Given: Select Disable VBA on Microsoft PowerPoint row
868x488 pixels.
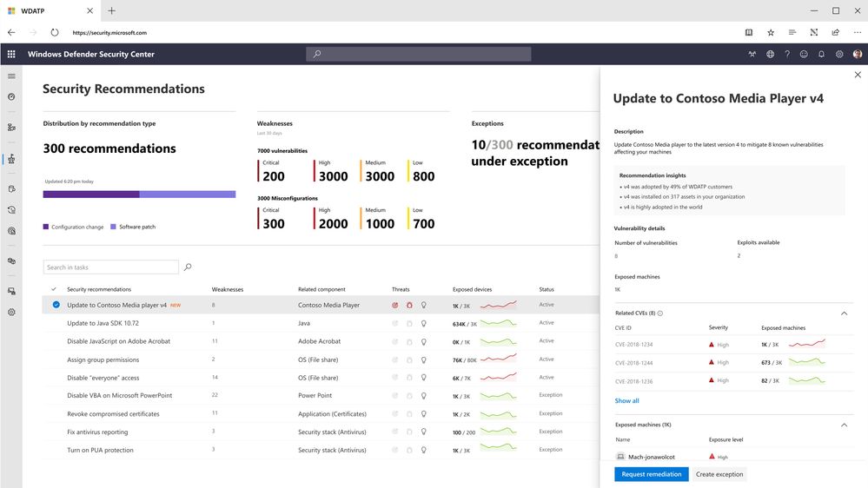Looking at the screenshot, I should click(321, 396).
